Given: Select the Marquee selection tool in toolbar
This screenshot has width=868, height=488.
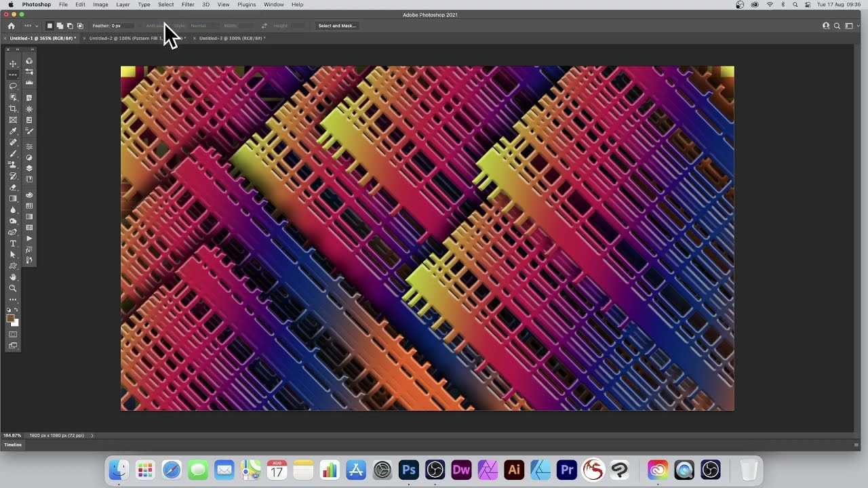Looking at the screenshot, I should 13,75.
